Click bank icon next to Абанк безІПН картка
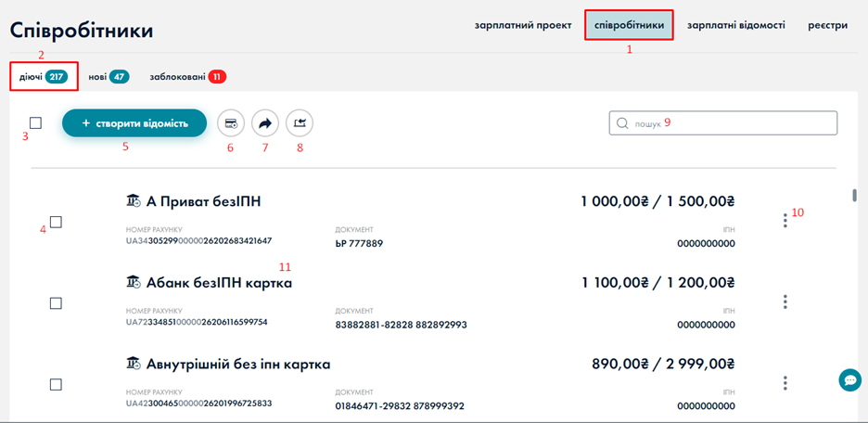 (x=134, y=282)
